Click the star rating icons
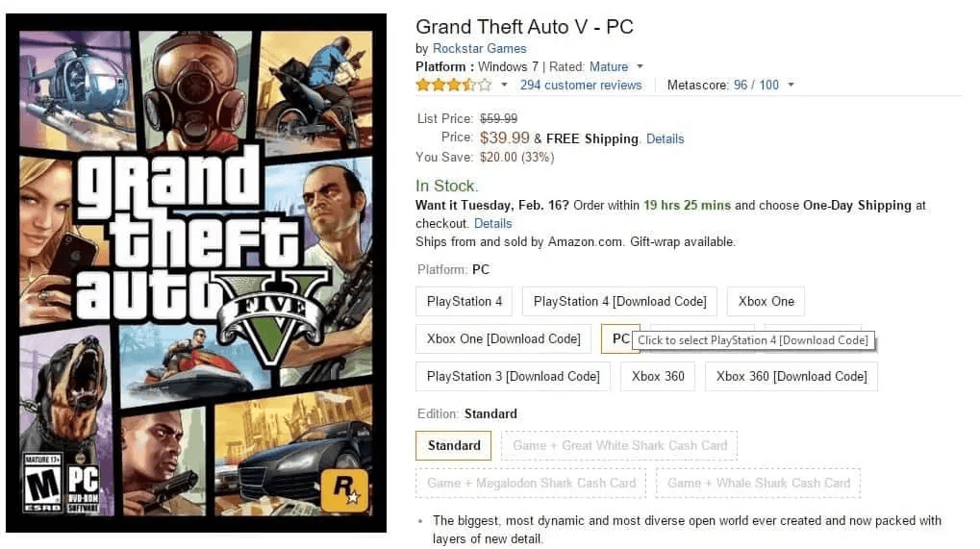 pos(453,85)
